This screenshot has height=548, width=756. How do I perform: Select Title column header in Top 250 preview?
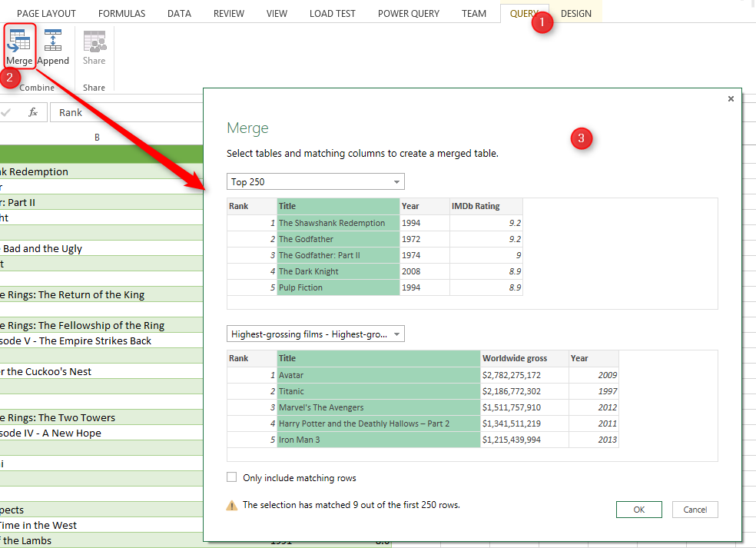pyautogui.click(x=338, y=206)
